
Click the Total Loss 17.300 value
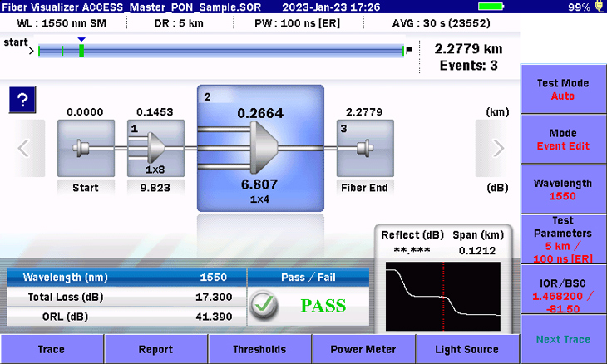pos(214,297)
